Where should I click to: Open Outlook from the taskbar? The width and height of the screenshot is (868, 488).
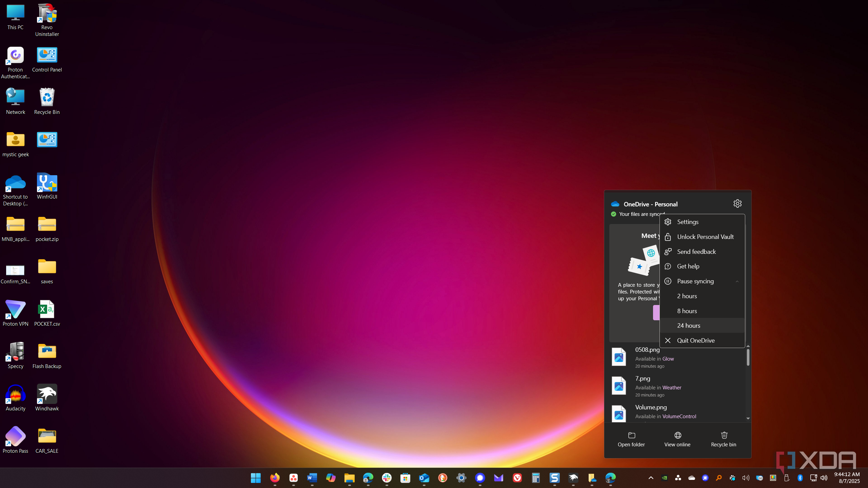[x=424, y=478]
